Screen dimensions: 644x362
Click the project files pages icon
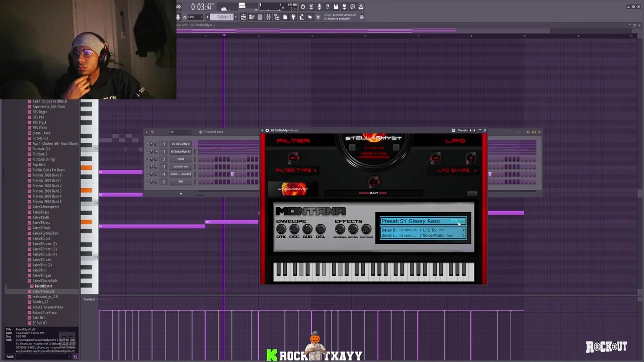click(285, 17)
